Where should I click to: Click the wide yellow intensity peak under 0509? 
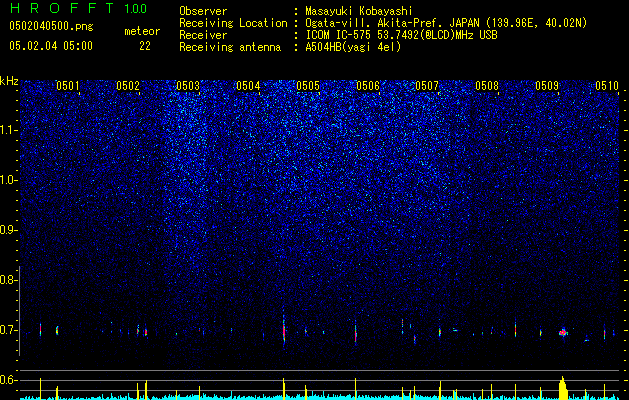tap(563, 388)
